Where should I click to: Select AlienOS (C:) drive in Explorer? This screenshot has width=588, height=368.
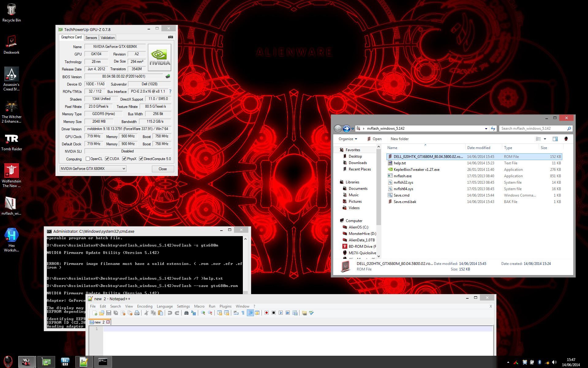[x=358, y=227]
